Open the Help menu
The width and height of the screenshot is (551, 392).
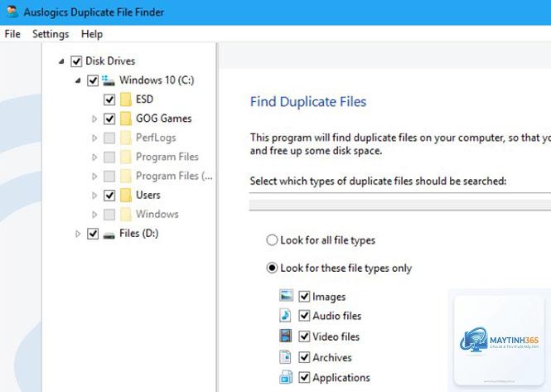click(92, 34)
